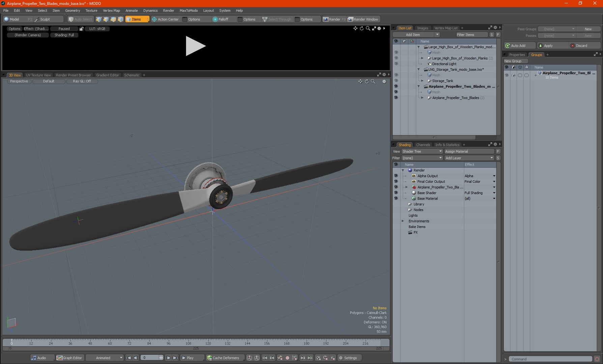
Task: Open Alpha effect dropdown for Alpha Output
Action: pos(480,176)
